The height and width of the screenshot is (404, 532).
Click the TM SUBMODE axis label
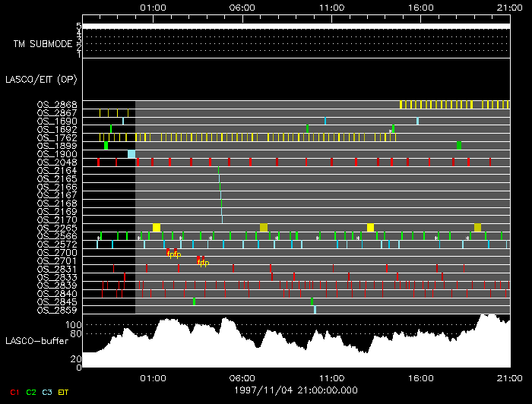click(x=43, y=44)
